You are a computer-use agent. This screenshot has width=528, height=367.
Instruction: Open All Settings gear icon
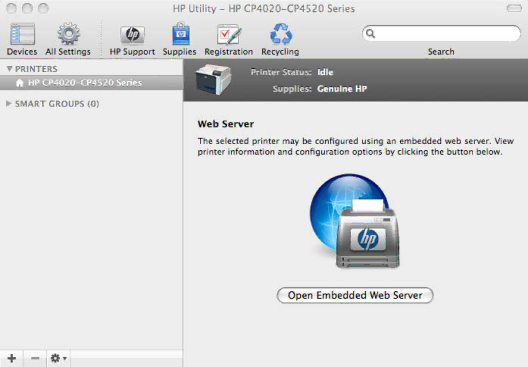pyautogui.click(x=69, y=34)
